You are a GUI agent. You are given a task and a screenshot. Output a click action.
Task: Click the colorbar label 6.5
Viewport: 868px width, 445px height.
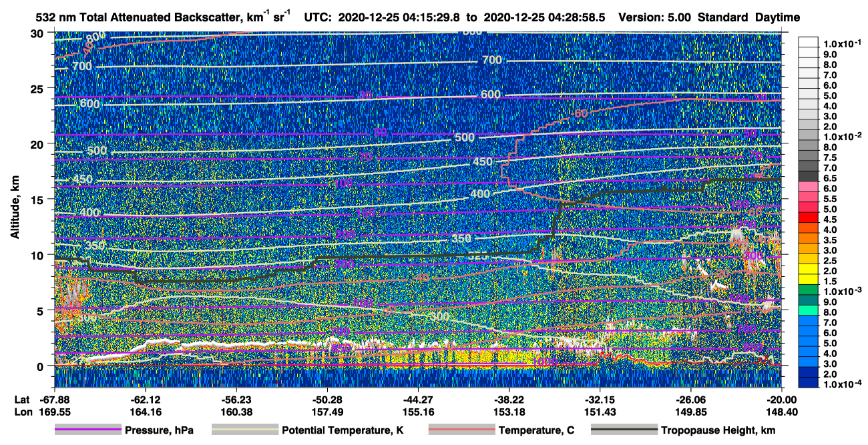(x=831, y=177)
